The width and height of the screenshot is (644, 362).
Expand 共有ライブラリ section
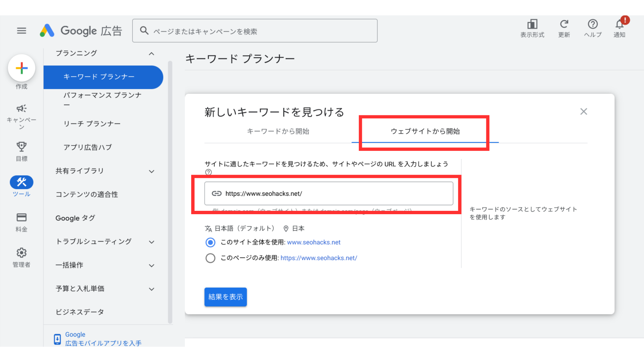click(x=152, y=171)
